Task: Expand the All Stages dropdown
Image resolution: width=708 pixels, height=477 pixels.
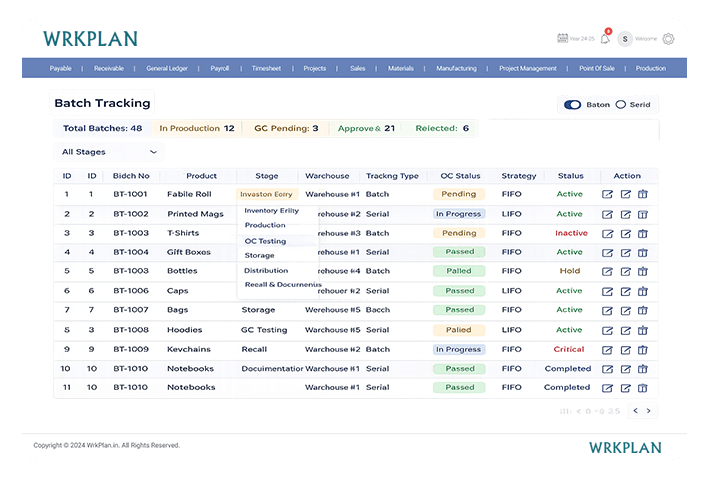Action: click(109, 152)
